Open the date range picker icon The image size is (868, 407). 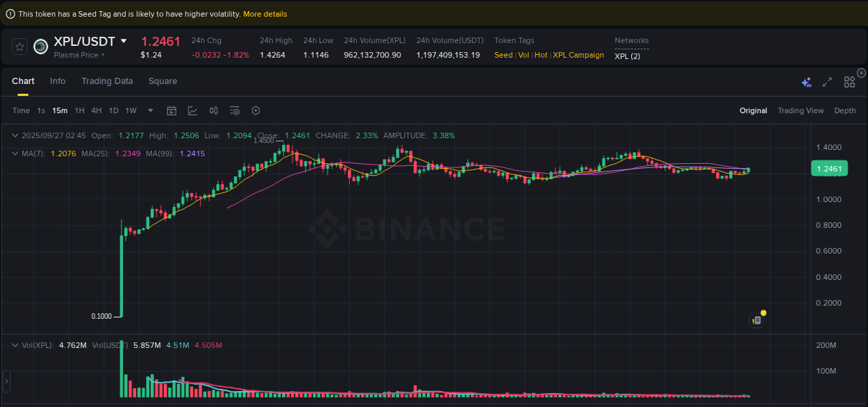pyautogui.click(x=172, y=110)
